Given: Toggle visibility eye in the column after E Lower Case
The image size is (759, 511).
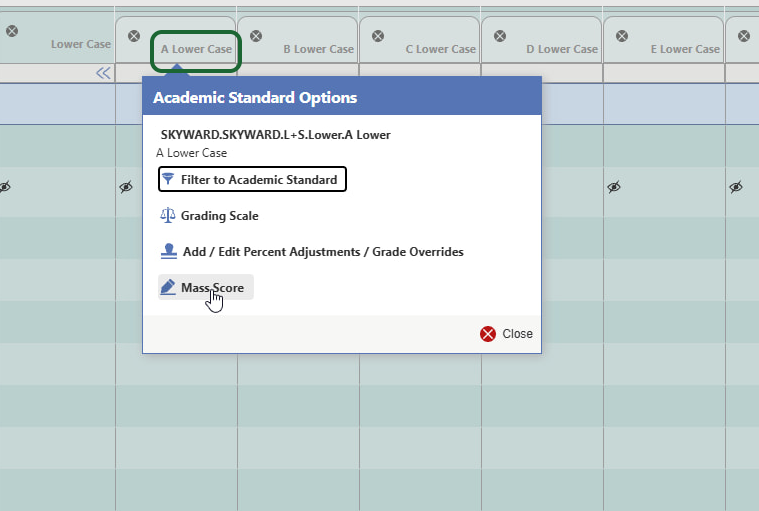Looking at the screenshot, I should pyautogui.click(x=736, y=187).
